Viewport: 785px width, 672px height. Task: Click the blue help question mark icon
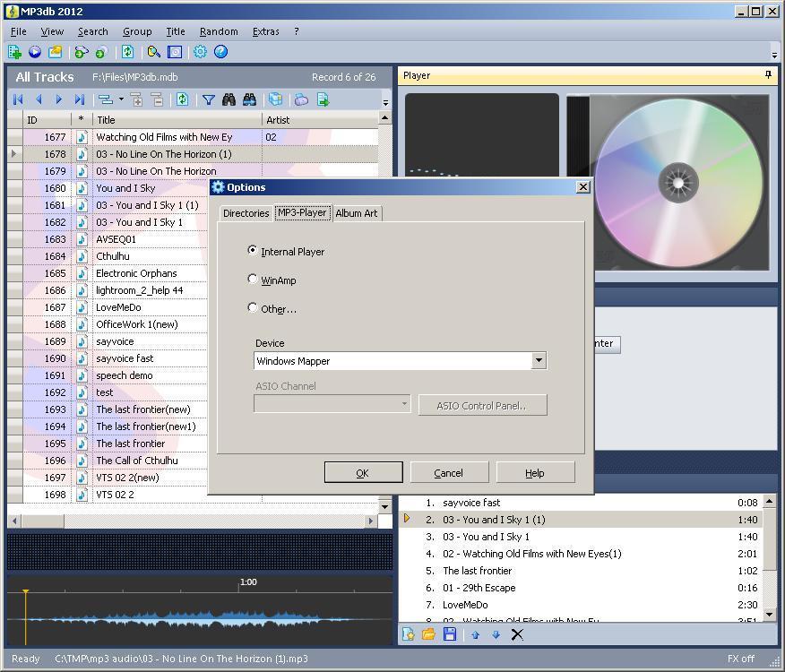(x=220, y=52)
